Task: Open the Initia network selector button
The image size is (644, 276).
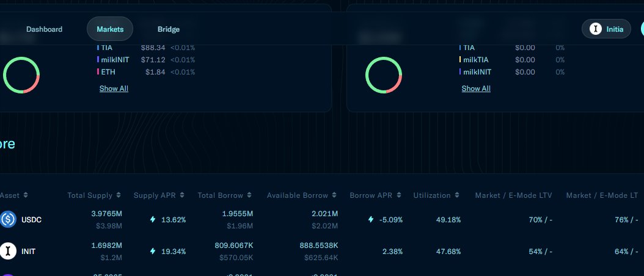Action: coord(606,29)
